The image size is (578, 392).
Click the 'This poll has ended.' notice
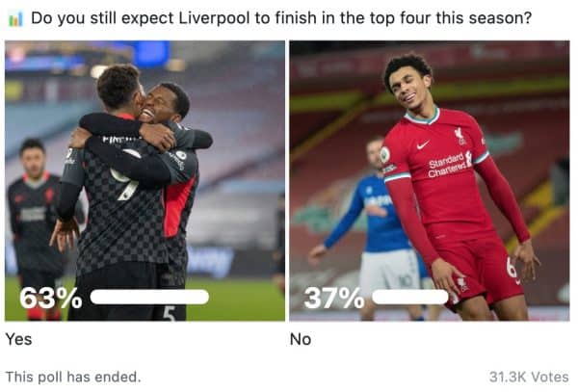73,377
